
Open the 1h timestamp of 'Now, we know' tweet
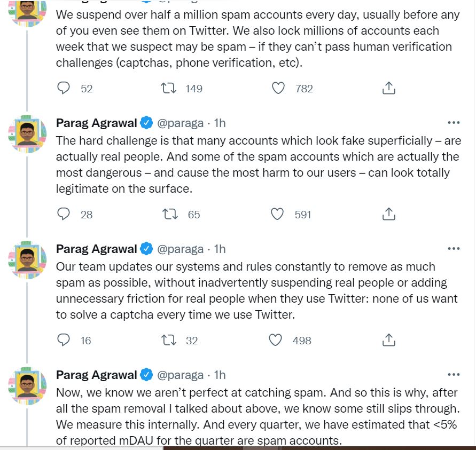[x=220, y=375]
